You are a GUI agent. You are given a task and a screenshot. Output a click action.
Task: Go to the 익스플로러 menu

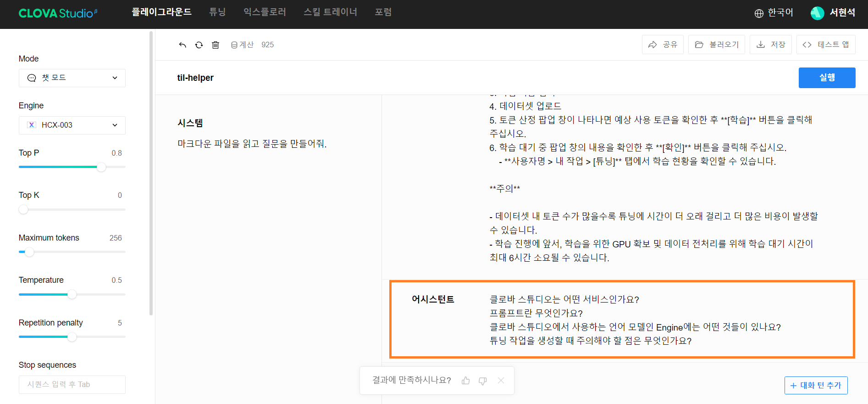[265, 12]
